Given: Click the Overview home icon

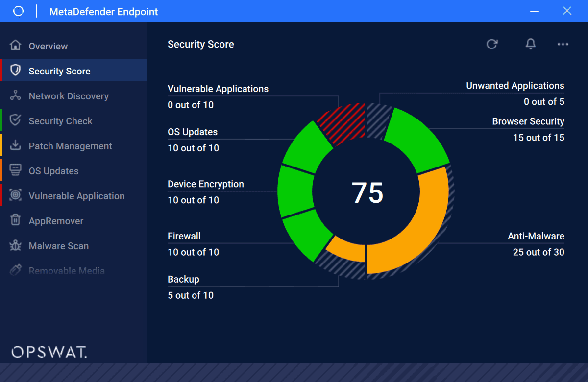Looking at the screenshot, I should (x=16, y=46).
